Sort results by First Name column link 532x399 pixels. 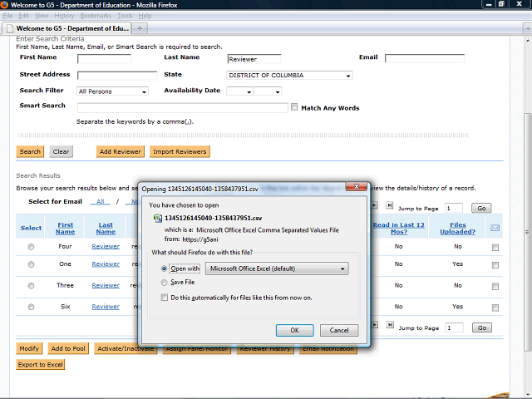pyautogui.click(x=66, y=224)
